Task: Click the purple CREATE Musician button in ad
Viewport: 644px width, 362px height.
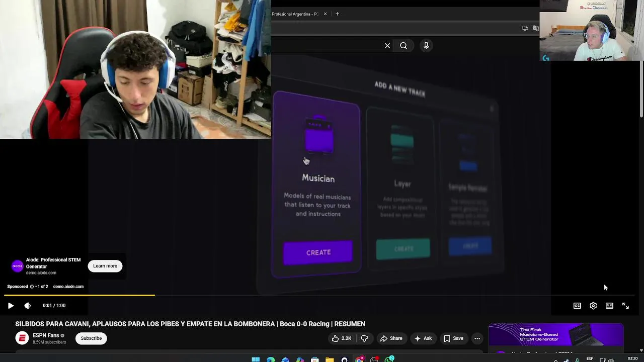Action: click(x=318, y=252)
